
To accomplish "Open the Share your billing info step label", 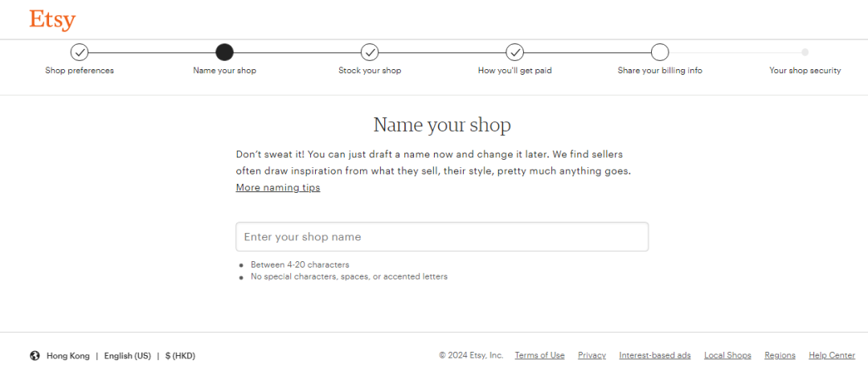I will 660,71.
